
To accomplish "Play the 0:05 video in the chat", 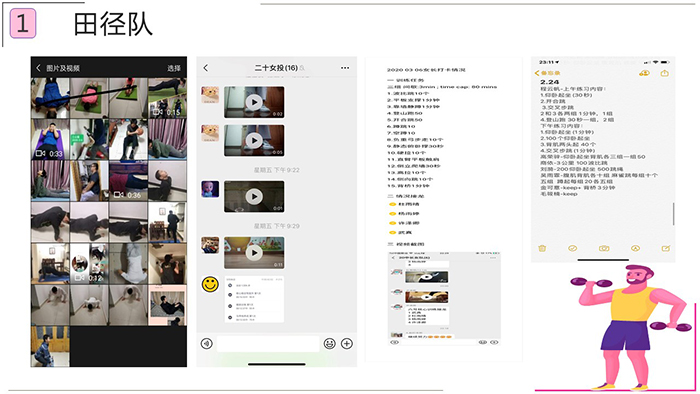I will (x=254, y=141).
